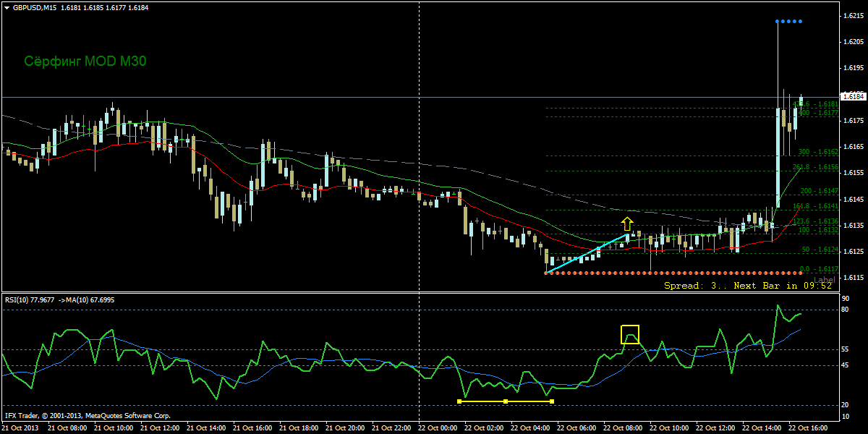Select the yellow up-arrow chart object
Viewport: 868px width, 434px height.
point(627,224)
